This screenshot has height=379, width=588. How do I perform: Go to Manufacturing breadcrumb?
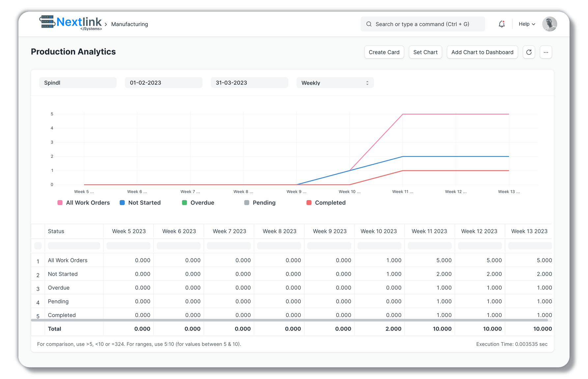point(129,24)
